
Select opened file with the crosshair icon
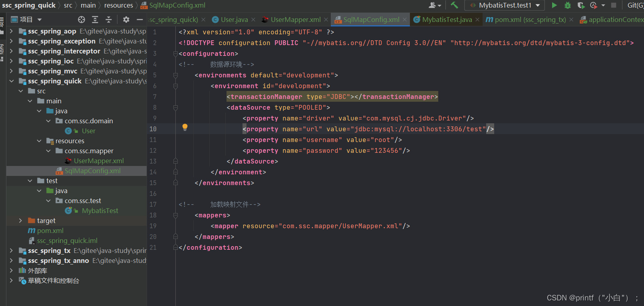81,20
